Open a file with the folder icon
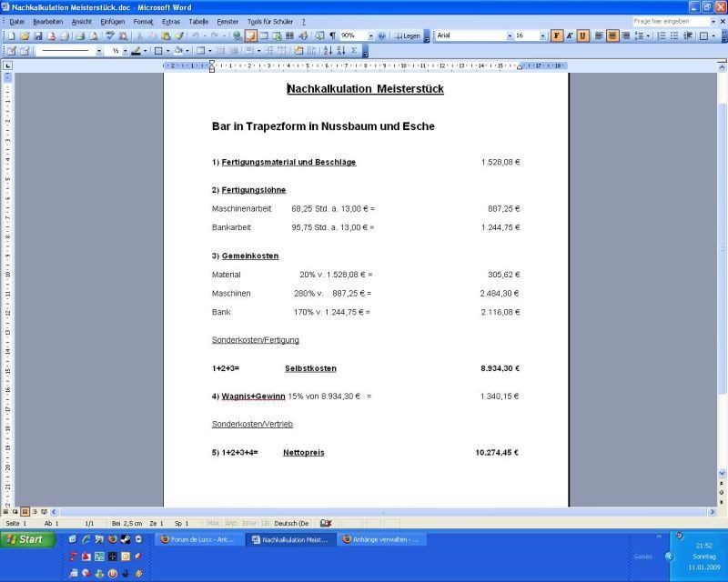Viewport: 728px width, 582px height. coord(25,35)
